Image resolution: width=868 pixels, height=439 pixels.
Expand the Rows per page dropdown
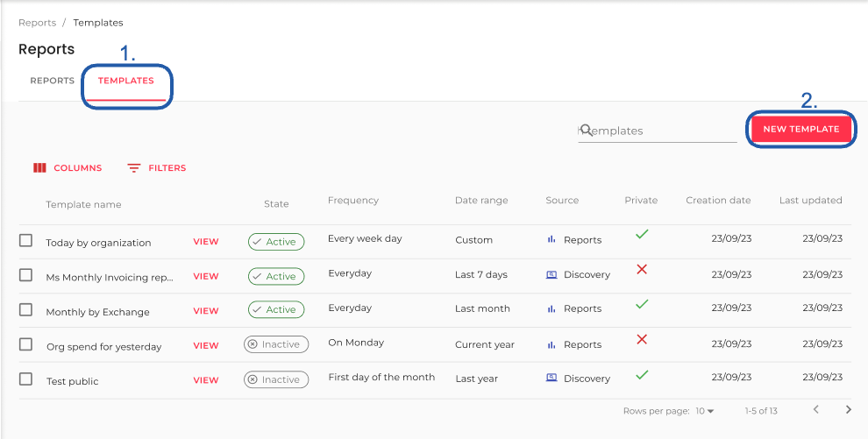(705, 411)
